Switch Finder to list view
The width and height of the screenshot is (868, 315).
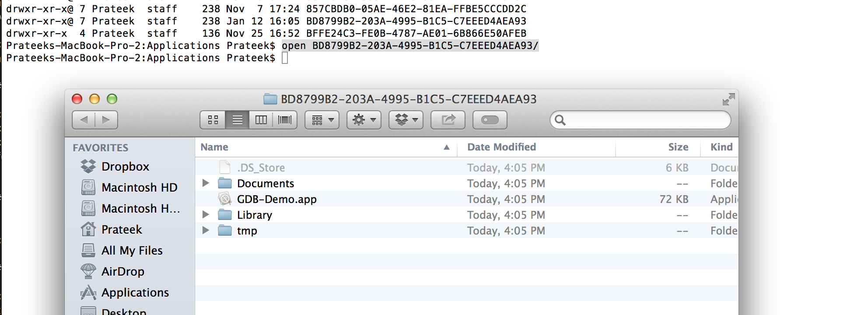tap(238, 120)
